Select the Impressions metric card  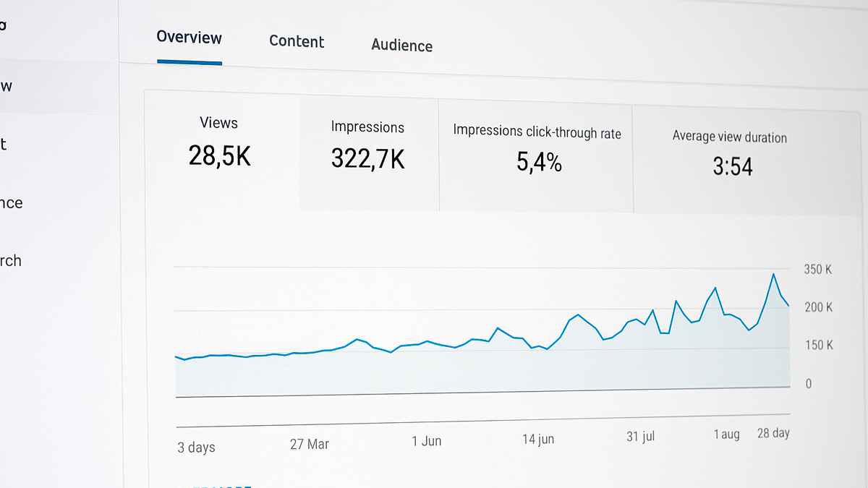coord(367,147)
